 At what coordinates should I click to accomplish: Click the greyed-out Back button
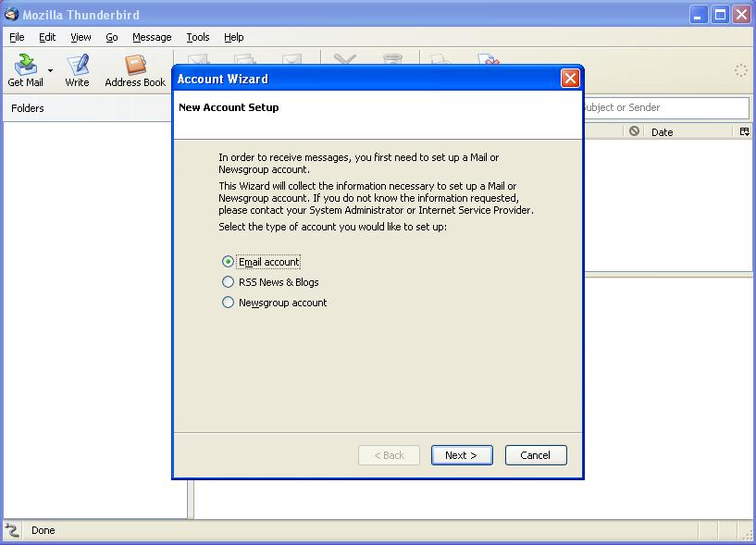[x=389, y=455]
